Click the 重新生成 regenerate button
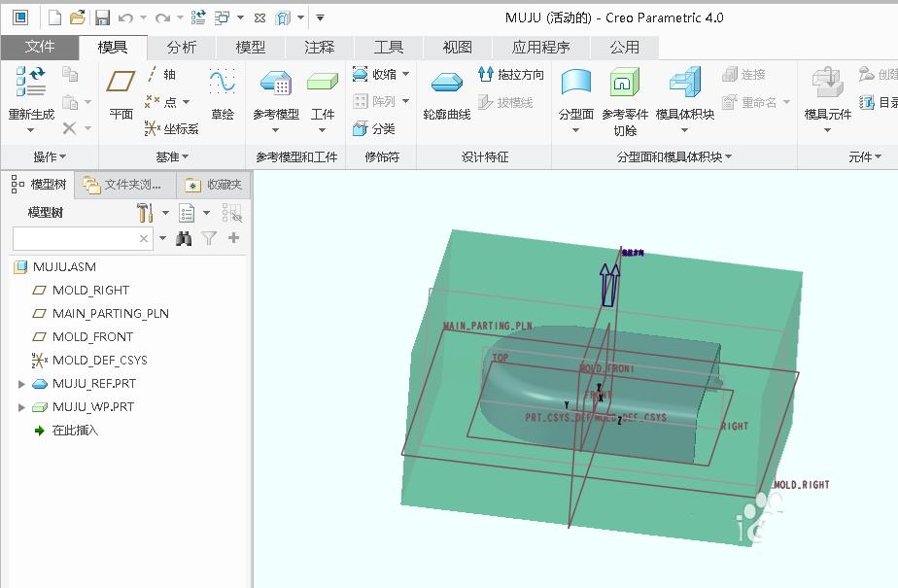Image resolution: width=898 pixels, height=588 pixels. click(31, 92)
